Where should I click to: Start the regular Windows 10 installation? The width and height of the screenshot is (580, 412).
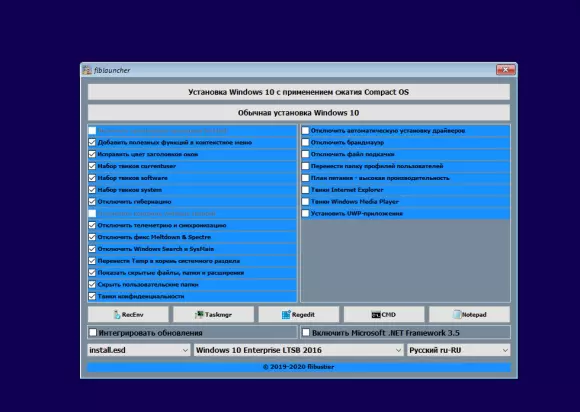tap(299, 113)
